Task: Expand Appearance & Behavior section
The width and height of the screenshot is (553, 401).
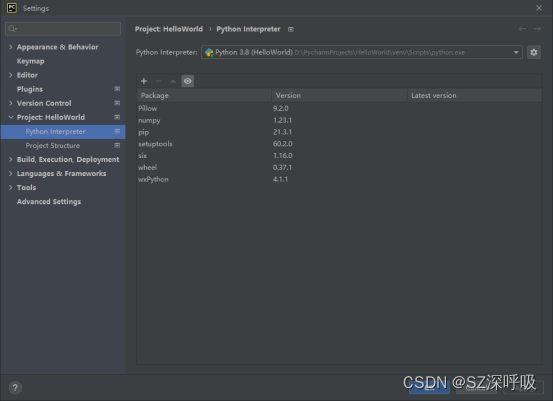Action: click(11, 47)
